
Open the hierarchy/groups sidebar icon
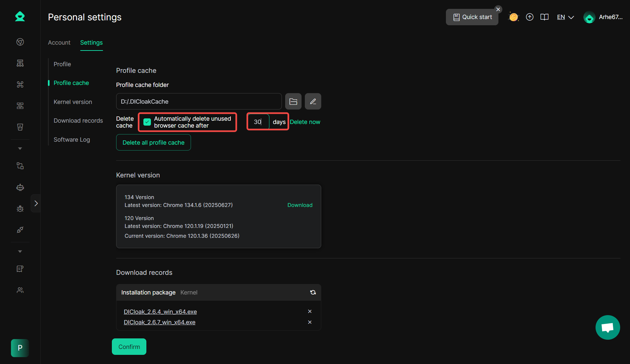tap(20, 63)
